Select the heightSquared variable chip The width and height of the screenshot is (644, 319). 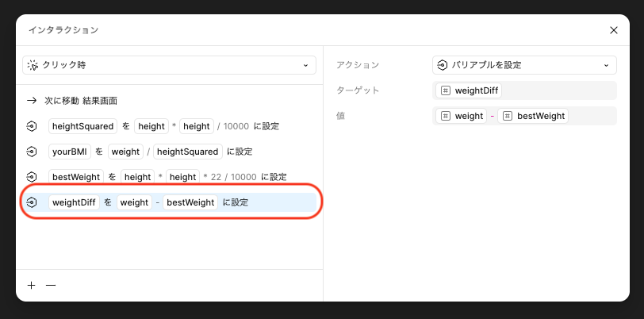pyautogui.click(x=83, y=126)
